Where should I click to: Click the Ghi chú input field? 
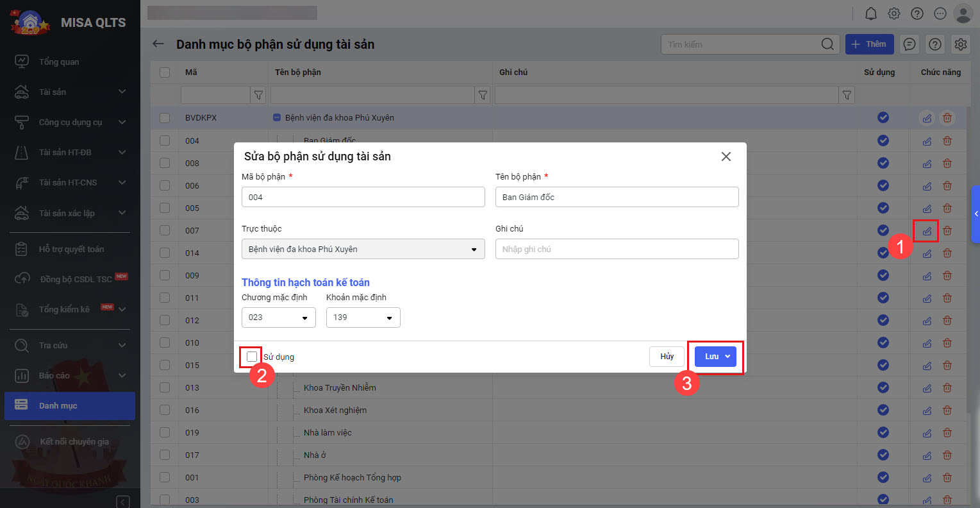617,249
